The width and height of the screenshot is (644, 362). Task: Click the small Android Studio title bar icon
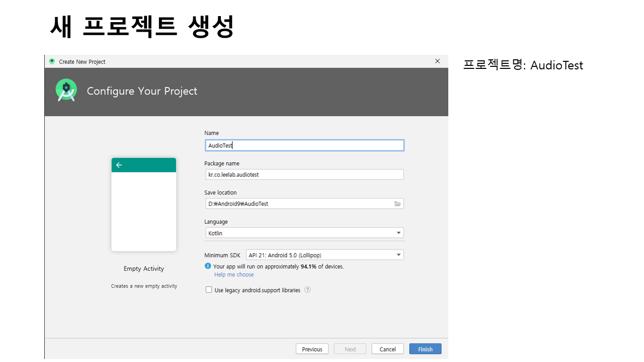click(x=52, y=61)
